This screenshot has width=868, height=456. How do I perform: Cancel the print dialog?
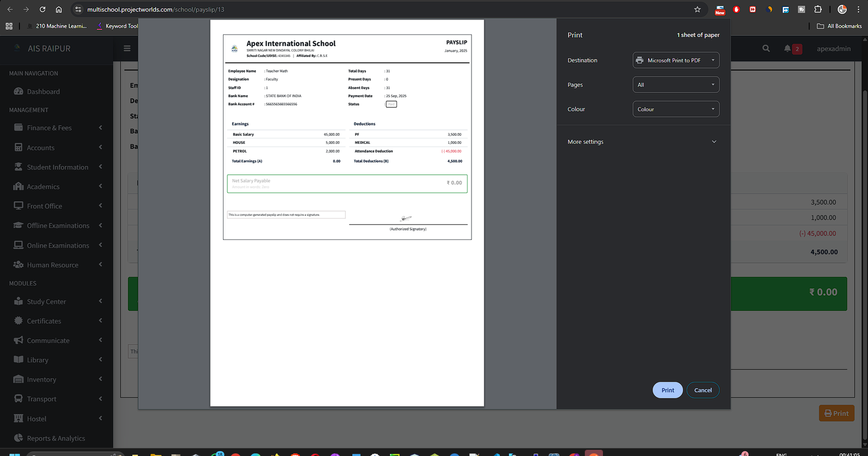point(703,390)
